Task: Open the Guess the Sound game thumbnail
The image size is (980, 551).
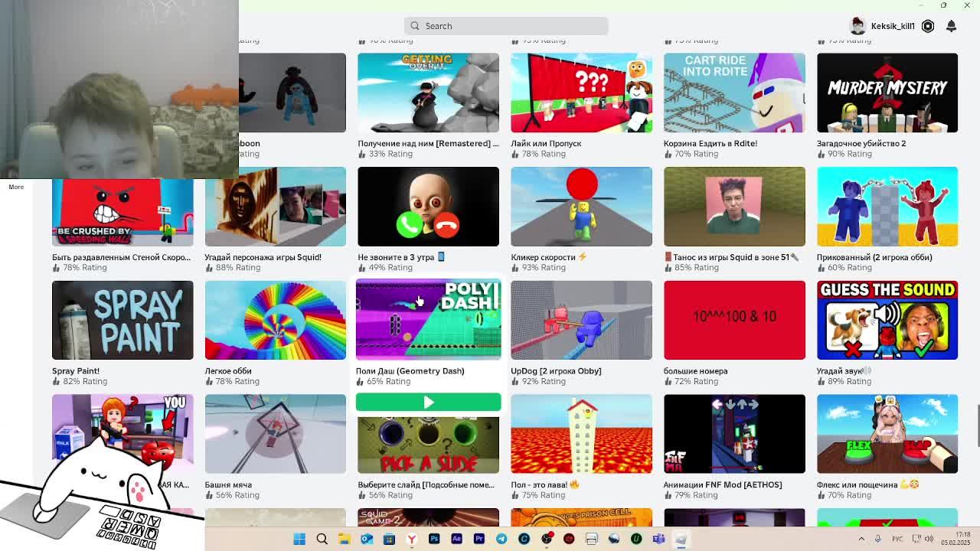Action: pyautogui.click(x=887, y=320)
